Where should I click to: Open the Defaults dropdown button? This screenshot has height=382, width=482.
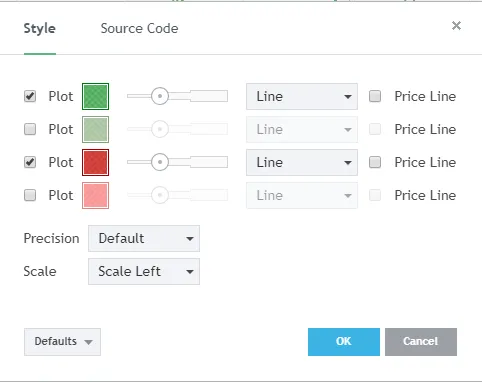click(x=62, y=342)
